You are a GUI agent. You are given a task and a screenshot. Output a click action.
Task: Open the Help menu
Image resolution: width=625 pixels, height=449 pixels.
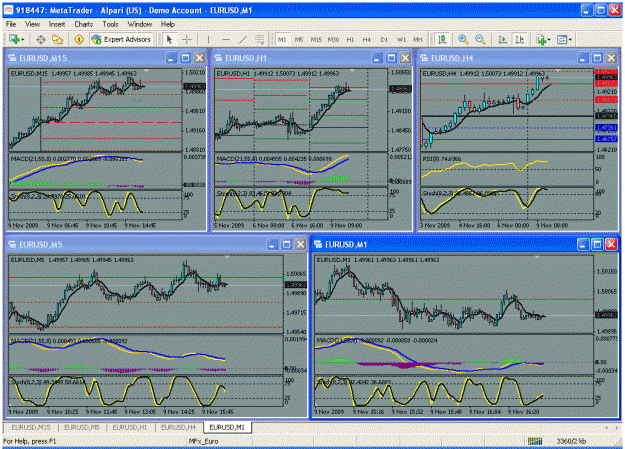(168, 24)
